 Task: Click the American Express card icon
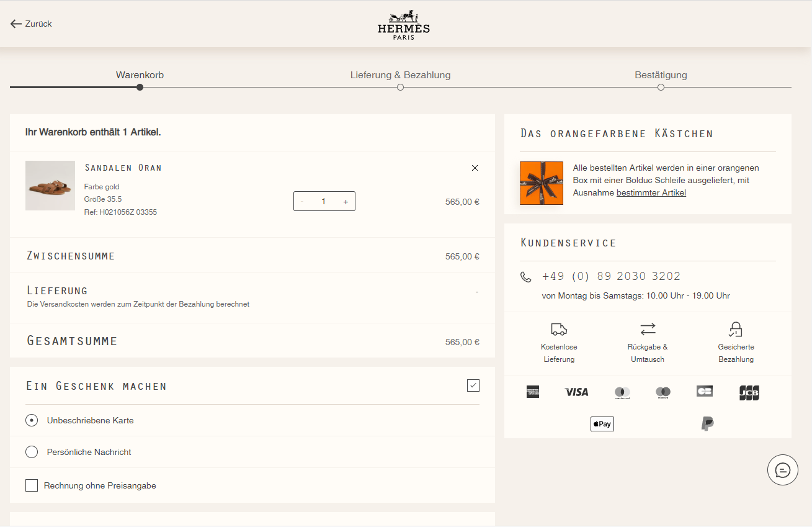(533, 392)
